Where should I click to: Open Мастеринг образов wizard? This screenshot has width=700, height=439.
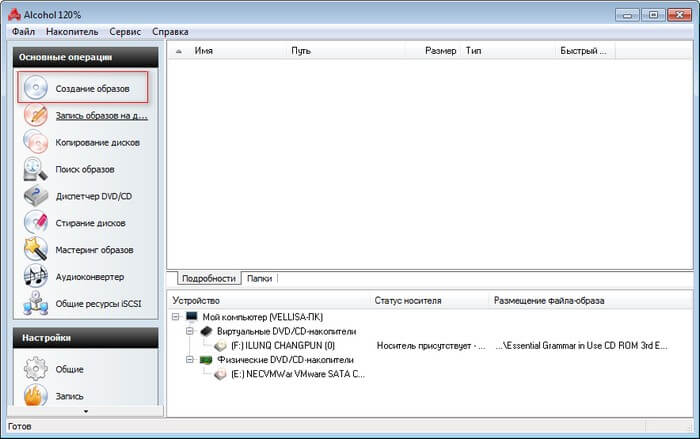click(x=94, y=250)
